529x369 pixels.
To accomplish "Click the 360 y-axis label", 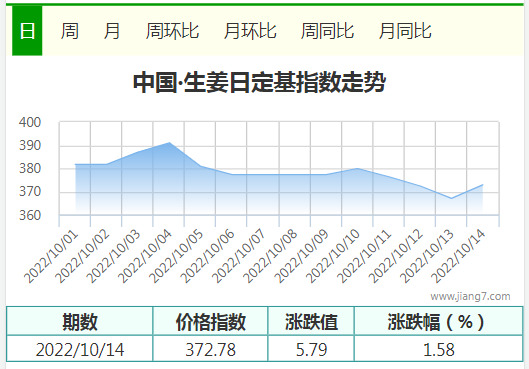I will tap(30, 215).
